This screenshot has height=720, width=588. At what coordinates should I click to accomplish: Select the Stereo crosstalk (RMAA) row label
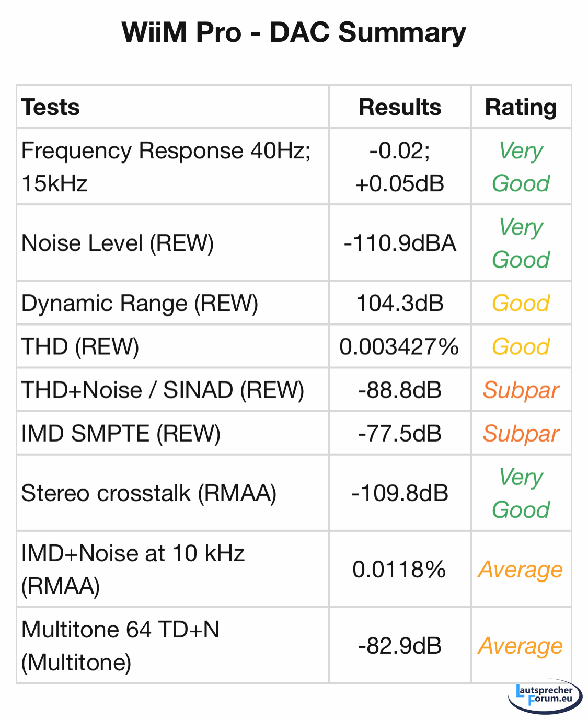pyautogui.click(x=149, y=493)
